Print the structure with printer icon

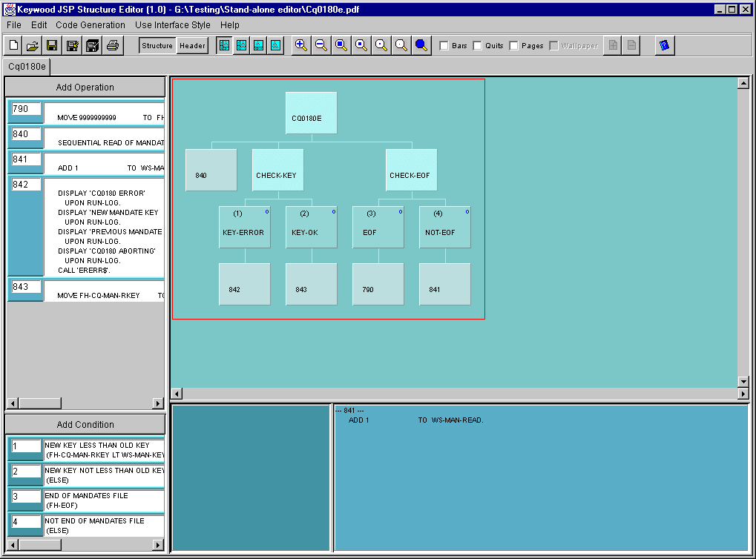113,46
